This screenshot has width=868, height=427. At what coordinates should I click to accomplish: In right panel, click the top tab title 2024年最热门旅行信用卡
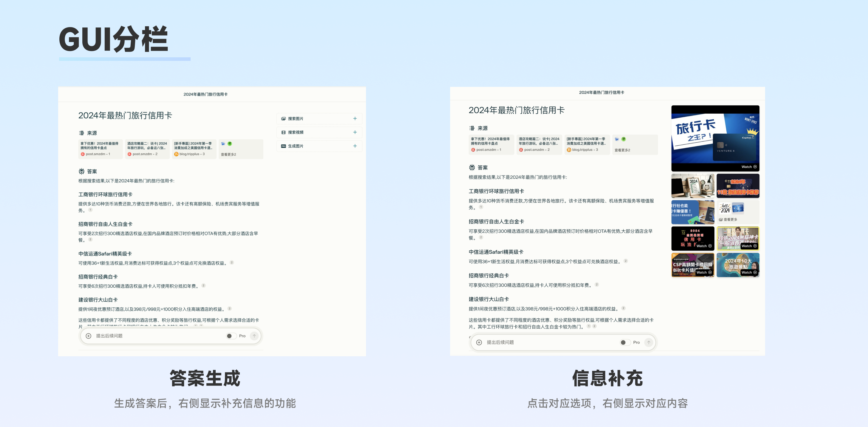pyautogui.click(x=601, y=92)
